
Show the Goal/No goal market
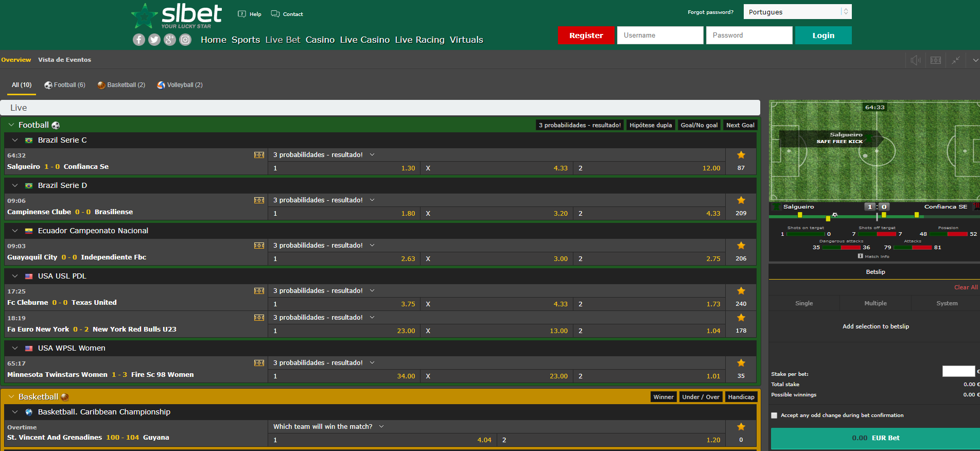point(699,125)
